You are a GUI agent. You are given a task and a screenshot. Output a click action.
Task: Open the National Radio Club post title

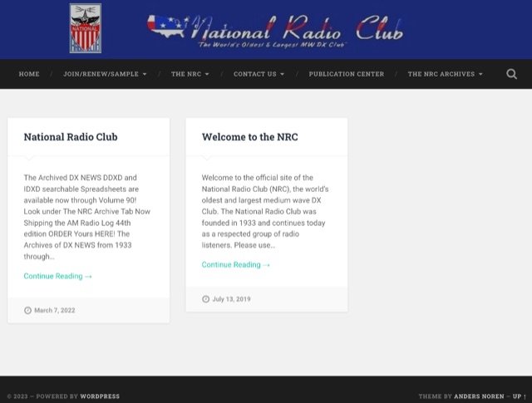[71, 137]
